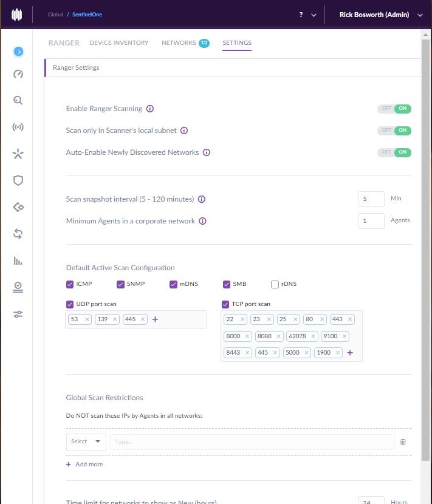
Task: Open the help question mark dropdown
Action: (x=307, y=15)
